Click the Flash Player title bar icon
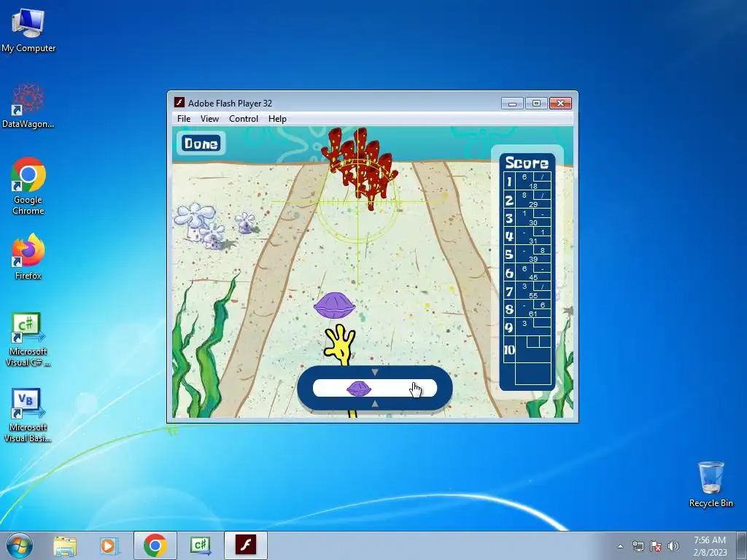This screenshot has width=747, height=560. 179,102
